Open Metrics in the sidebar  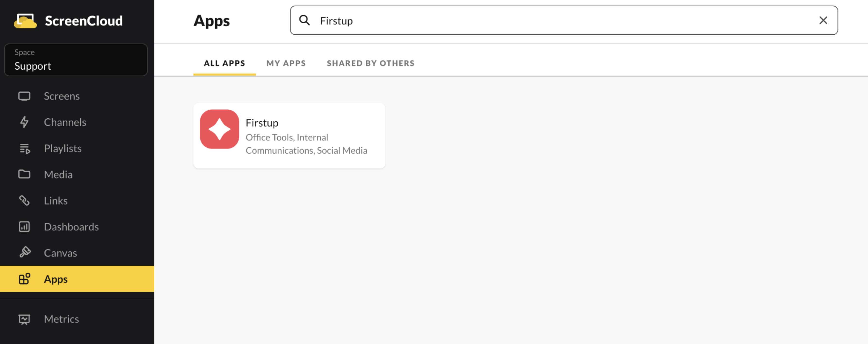click(x=77, y=319)
